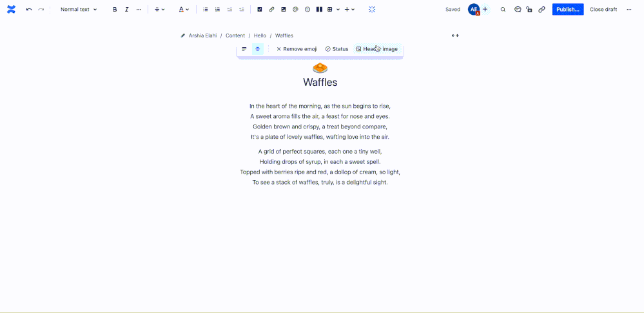Viewport: 644px width, 313px height.
Task: Copy the page link icon
Action: [542, 10]
